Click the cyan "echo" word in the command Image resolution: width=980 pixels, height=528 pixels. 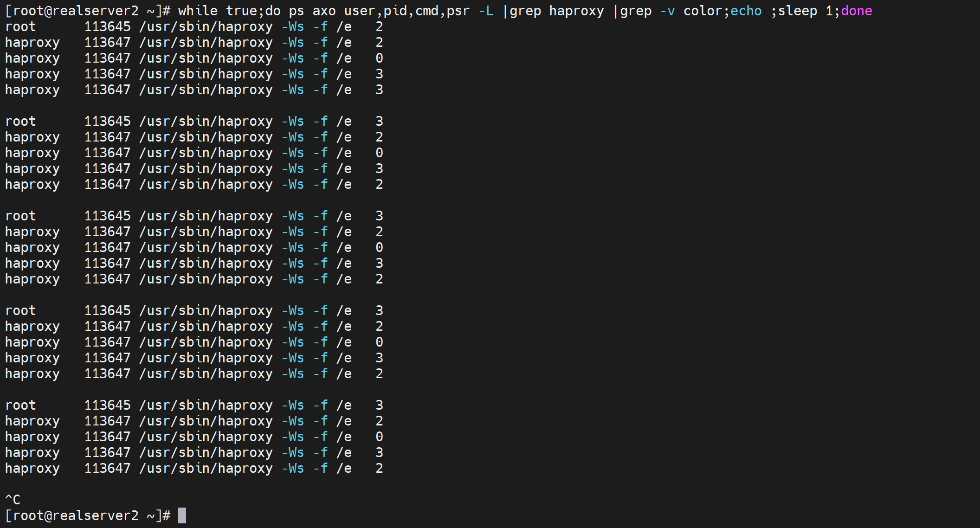pyautogui.click(x=746, y=11)
